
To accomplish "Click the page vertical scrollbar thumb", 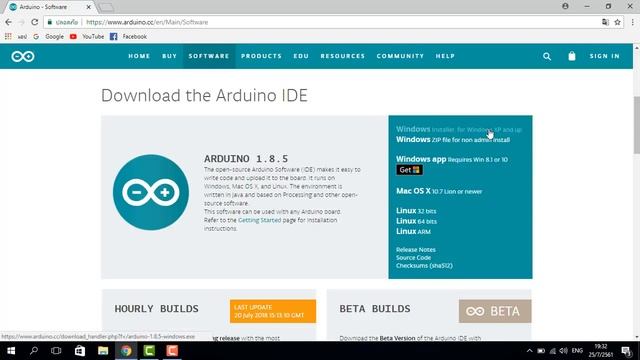I will pyautogui.click(x=636, y=125).
